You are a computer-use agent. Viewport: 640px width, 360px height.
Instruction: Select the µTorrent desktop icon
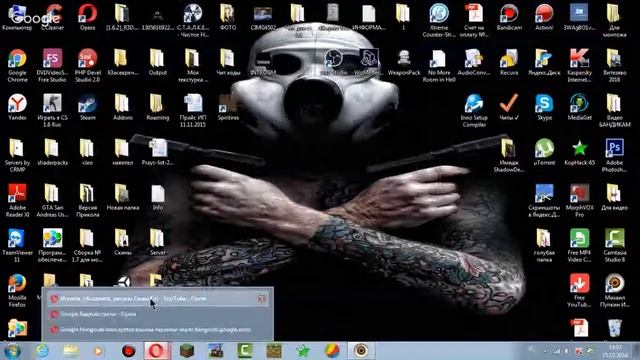click(x=544, y=152)
